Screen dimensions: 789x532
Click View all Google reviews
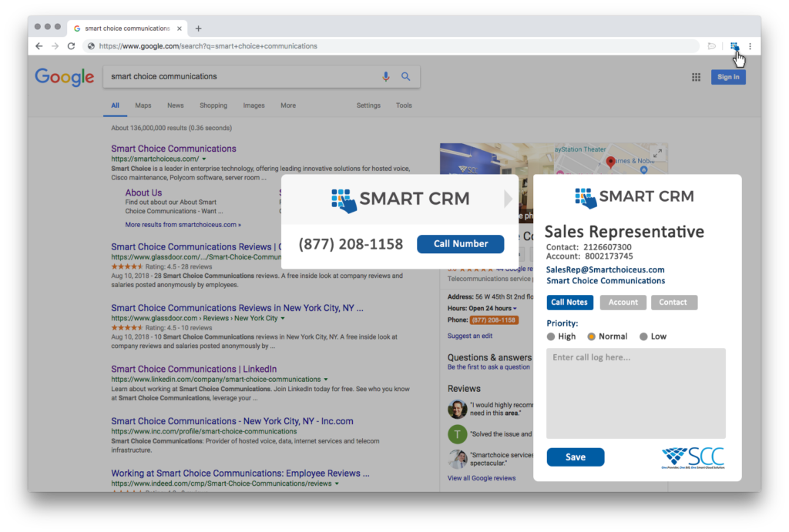(482, 478)
